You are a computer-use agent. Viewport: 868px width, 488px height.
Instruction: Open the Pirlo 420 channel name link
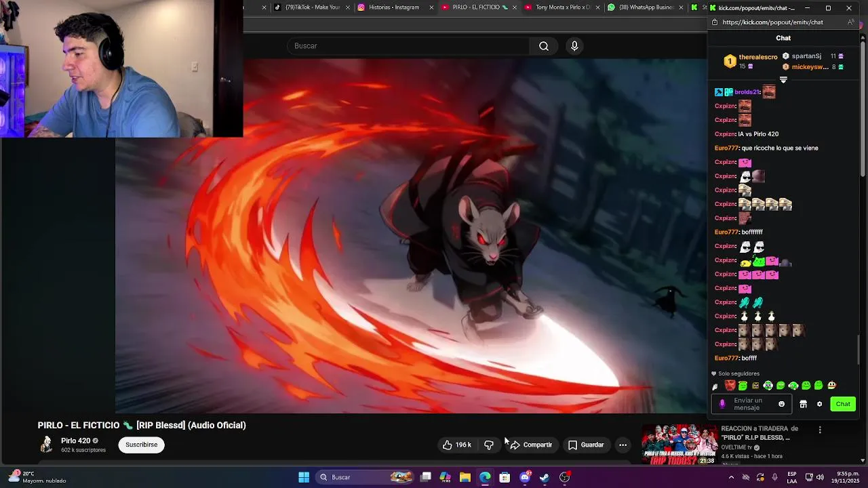coord(75,441)
